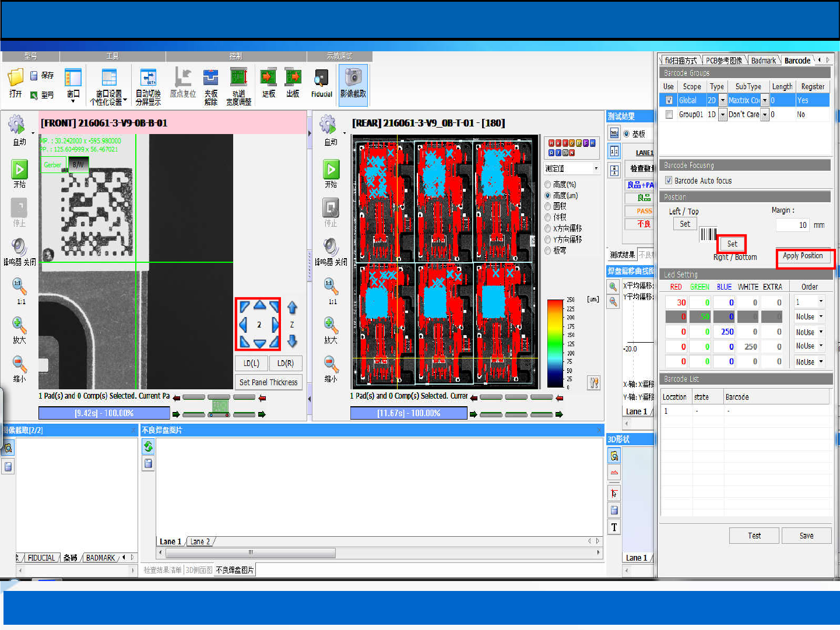Switch to the Lane 2 tab
Image resolution: width=840 pixels, height=630 pixels.
[x=200, y=542]
